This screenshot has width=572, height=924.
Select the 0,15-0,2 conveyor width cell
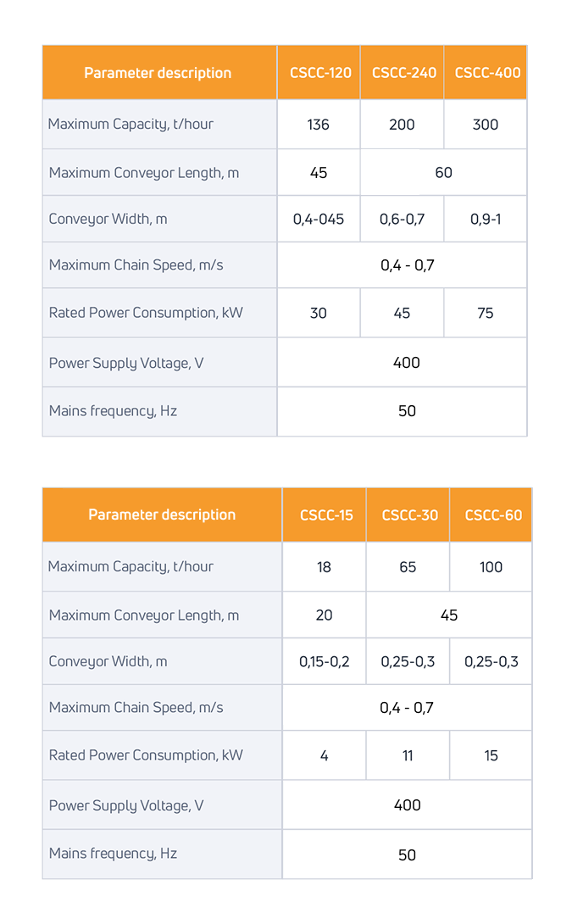pyautogui.click(x=325, y=661)
